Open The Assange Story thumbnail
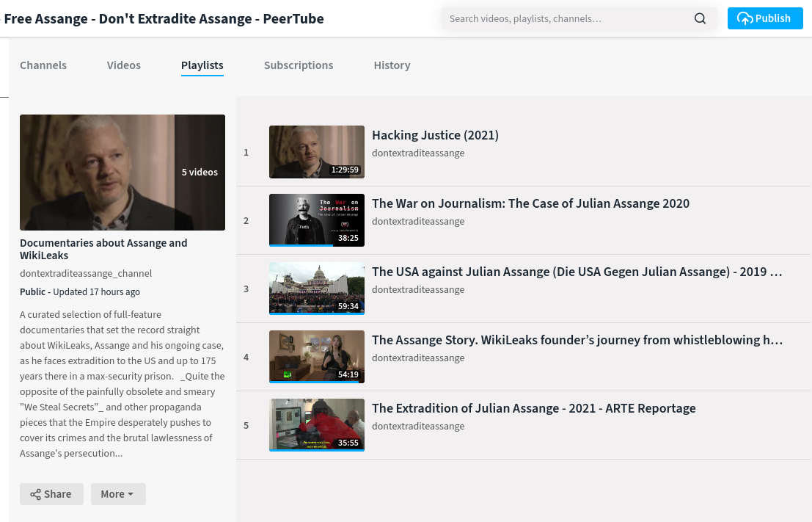Viewport: 812px width, 522px height. coord(317,357)
